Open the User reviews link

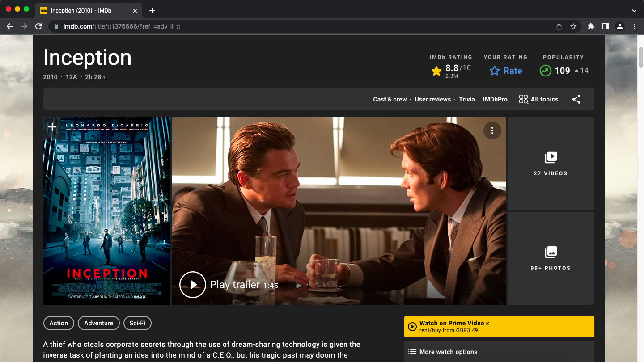click(433, 99)
